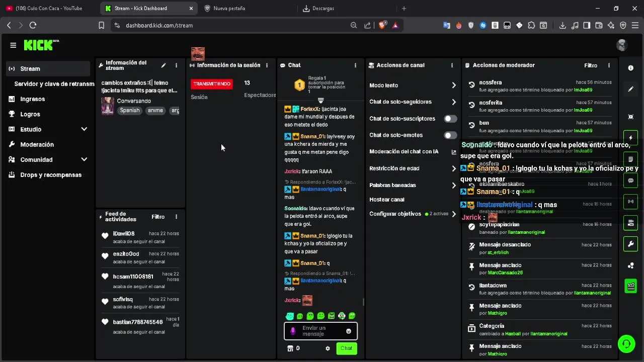Open Restricción de edad options chevron
The height and width of the screenshot is (362, 644).
tap(453, 168)
